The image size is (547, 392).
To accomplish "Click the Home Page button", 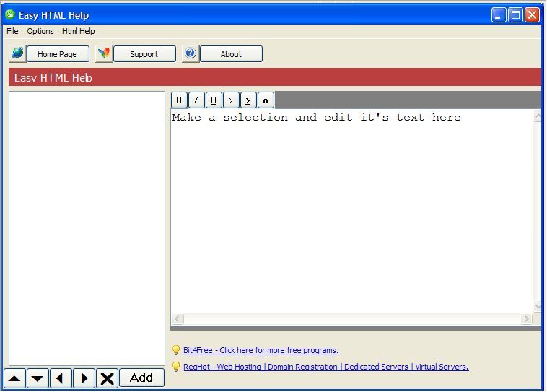I will point(58,54).
